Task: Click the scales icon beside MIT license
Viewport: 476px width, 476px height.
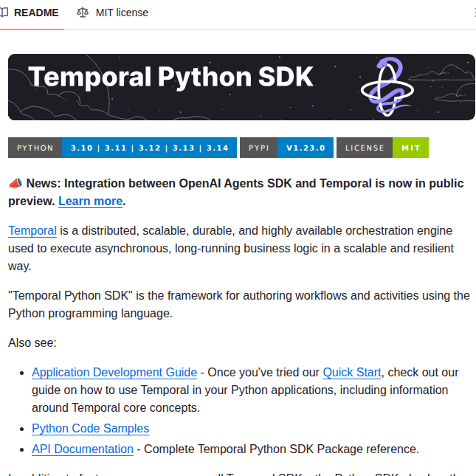Action: click(x=82, y=13)
